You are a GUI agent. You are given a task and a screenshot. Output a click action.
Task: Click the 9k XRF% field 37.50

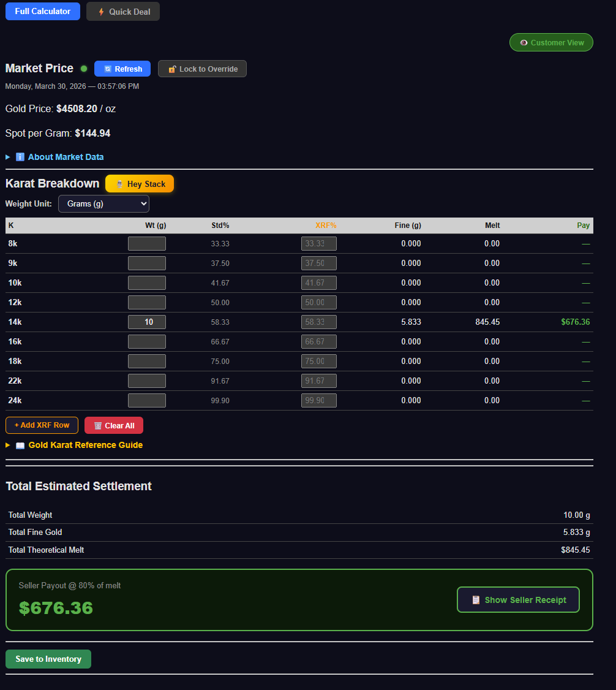click(319, 263)
